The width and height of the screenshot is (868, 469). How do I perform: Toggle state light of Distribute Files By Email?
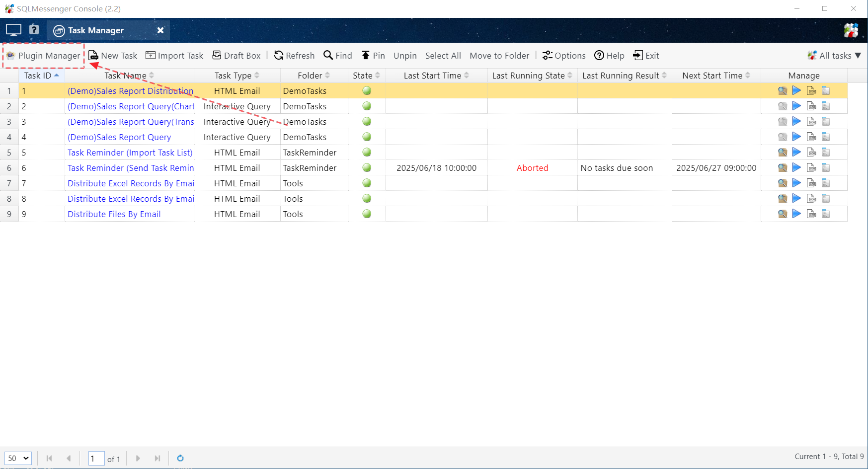367,214
